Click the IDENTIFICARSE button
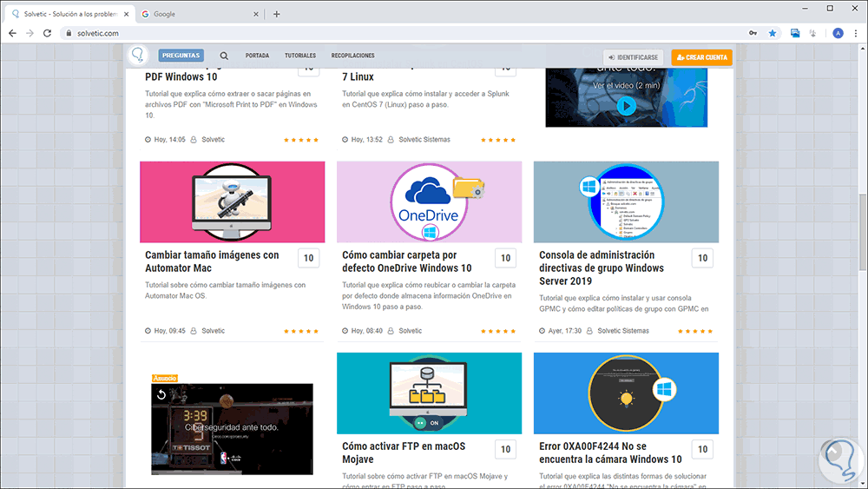 click(x=634, y=57)
